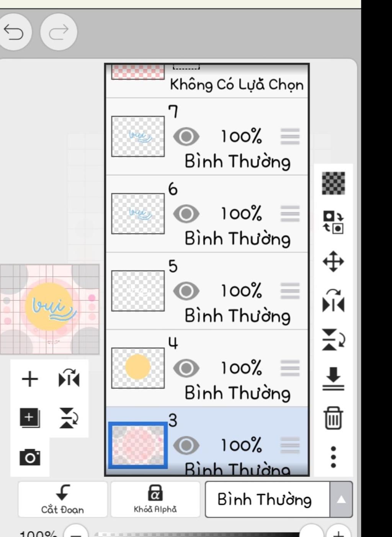This screenshot has width=392, height=537.
Task: Expand blend mode list with triangle arrow
Action: tap(341, 499)
